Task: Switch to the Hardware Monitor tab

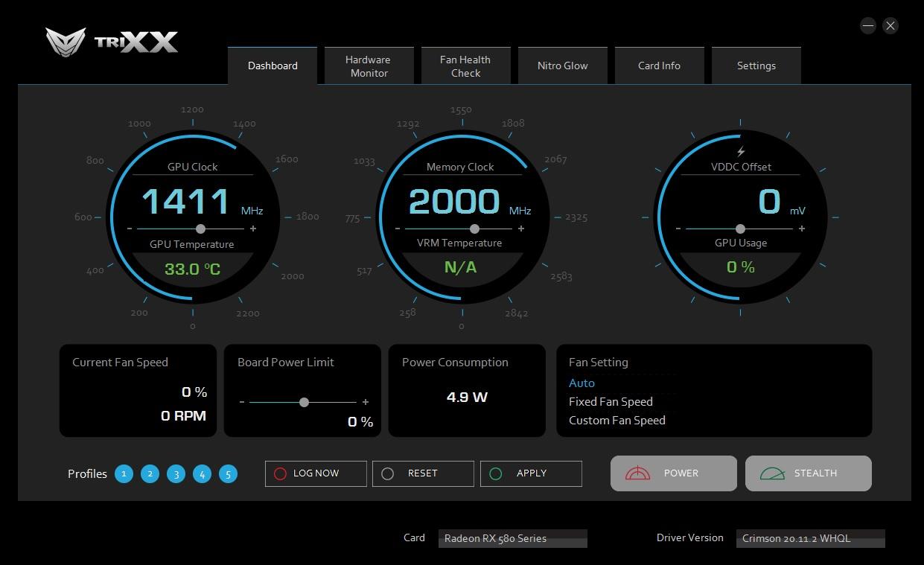Action: [x=369, y=66]
